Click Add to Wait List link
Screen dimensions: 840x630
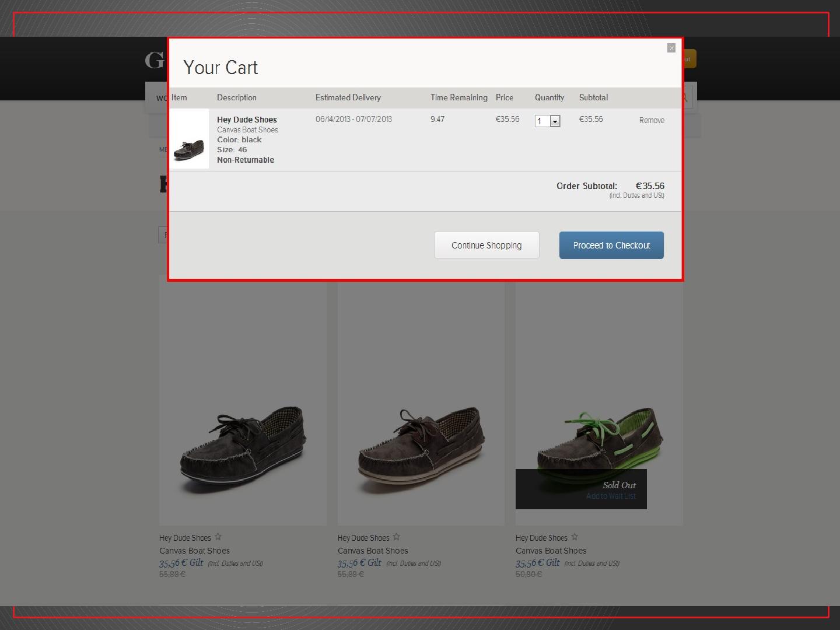(610, 496)
